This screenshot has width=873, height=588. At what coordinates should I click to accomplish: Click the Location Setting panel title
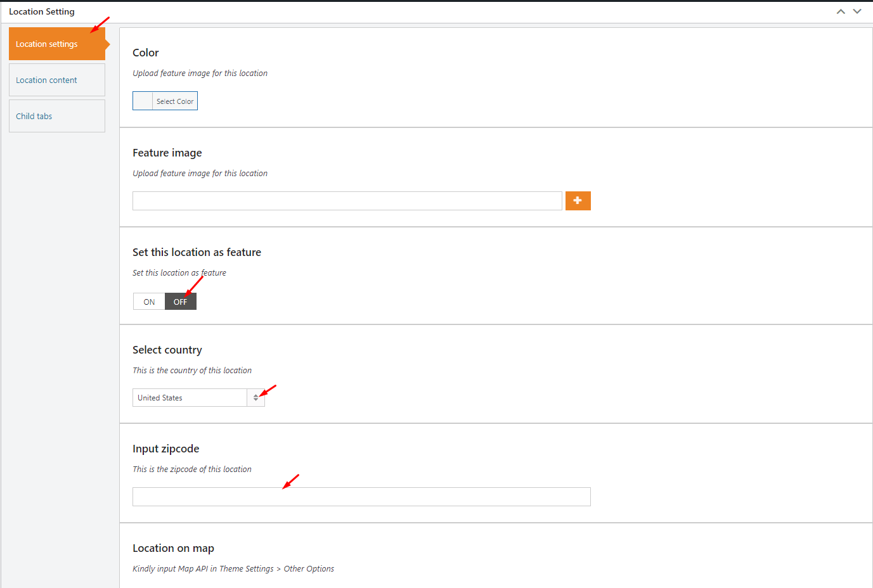[42, 11]
